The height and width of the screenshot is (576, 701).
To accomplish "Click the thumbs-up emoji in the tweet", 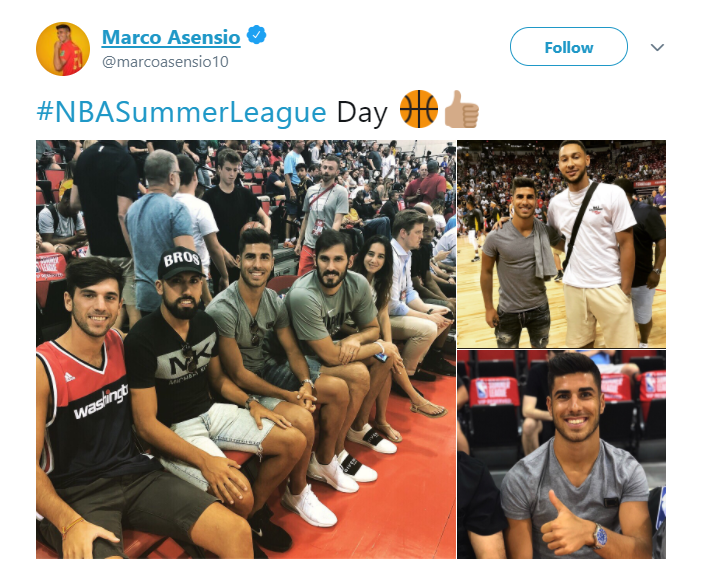I will point(461,109).
